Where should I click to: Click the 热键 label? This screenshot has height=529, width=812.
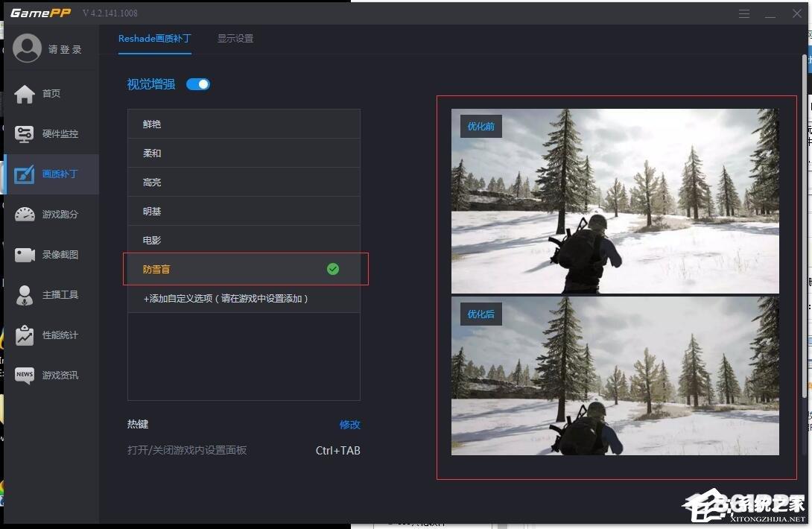tap(138, 424)
